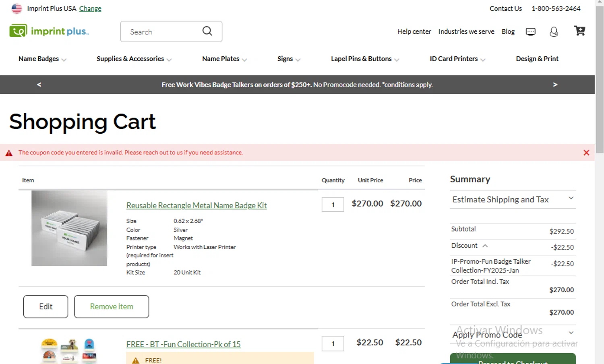
Task: Click the FREE item warning icon
Action: click(x=136, y=360)
